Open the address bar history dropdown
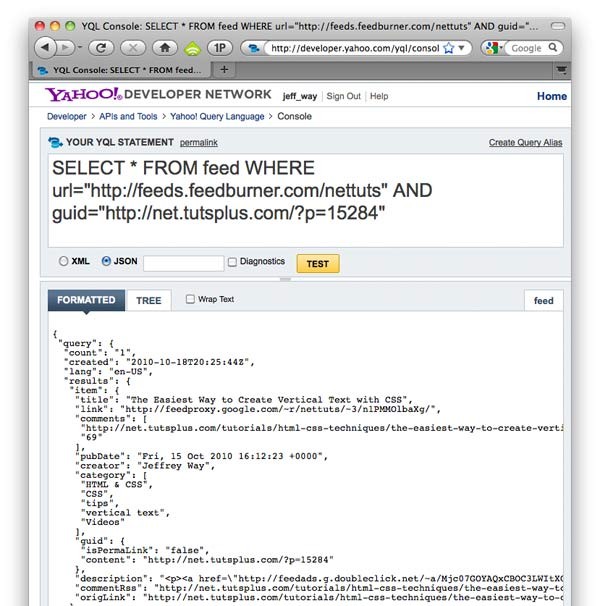 pyautogui.click(x=461, y=48)
